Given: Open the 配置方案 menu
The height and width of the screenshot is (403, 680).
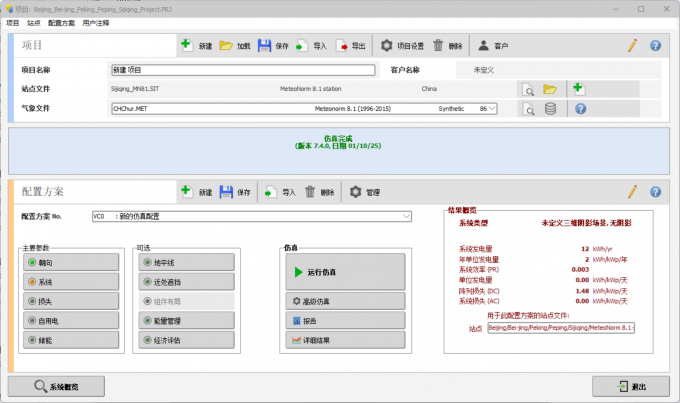Looking at the screenshot, I should click(x=61, y=23).
